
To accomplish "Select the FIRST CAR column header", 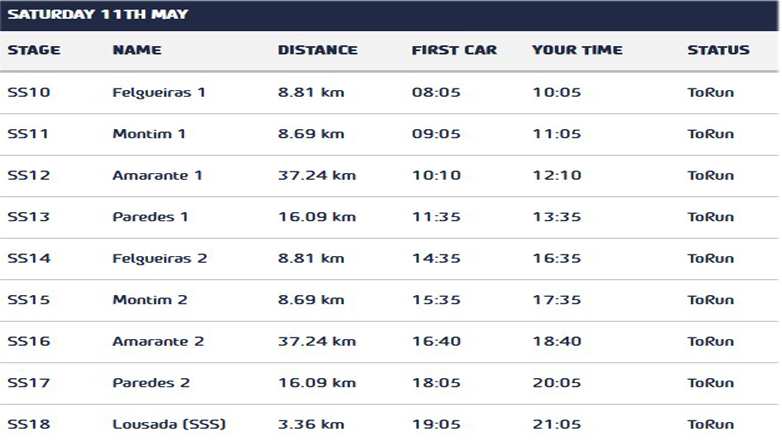I will [x=453, y=50].
